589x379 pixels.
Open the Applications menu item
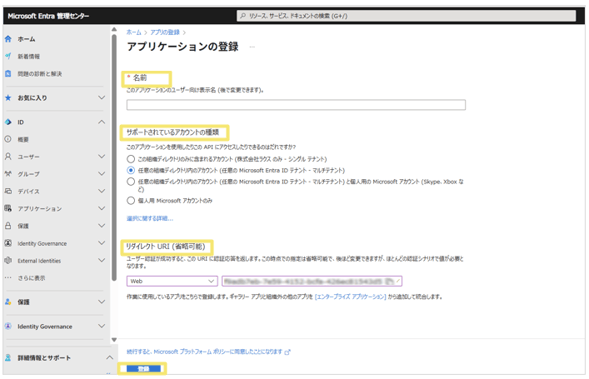[39, 208]
